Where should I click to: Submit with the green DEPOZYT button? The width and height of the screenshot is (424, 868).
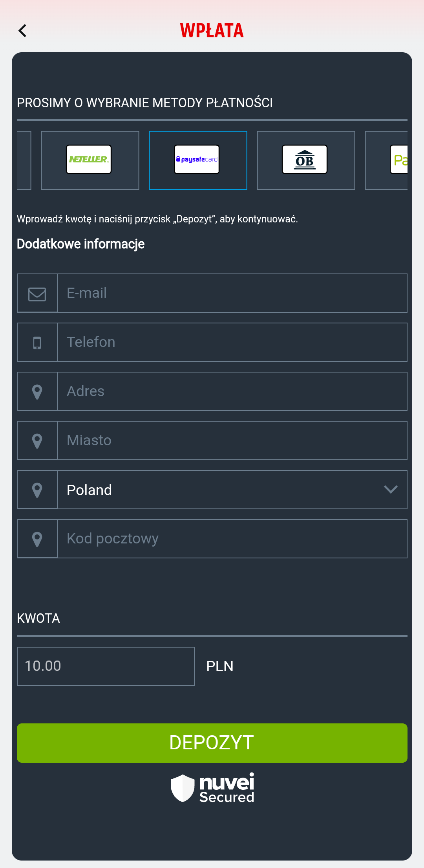(x=212, y=743)
